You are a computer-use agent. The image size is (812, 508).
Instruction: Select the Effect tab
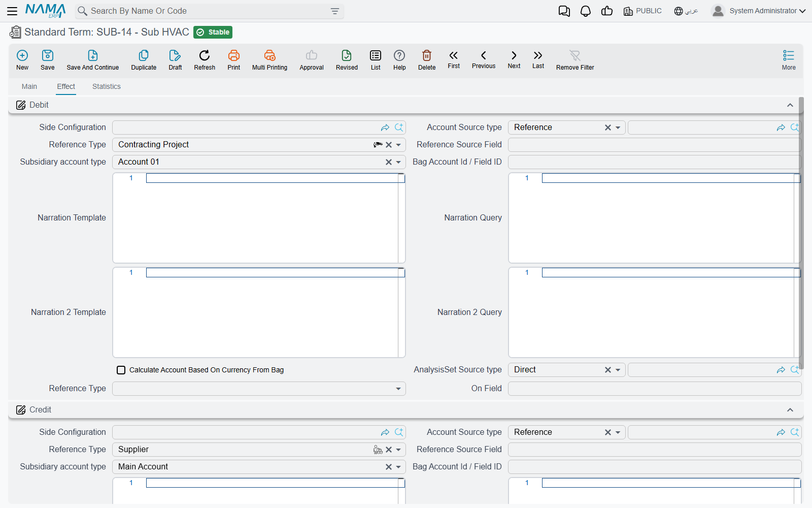pyautogui.click(x=66, y=86)
